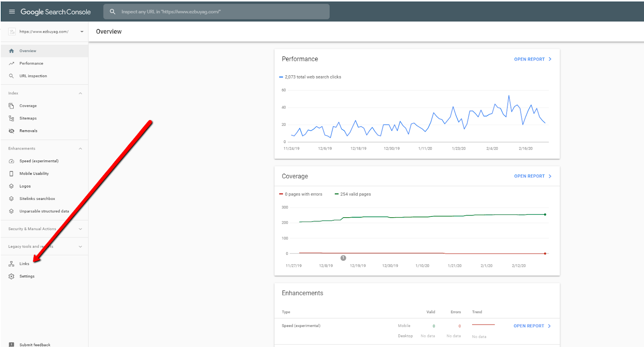Click the Removals crossed-eye icon
Viewport: 644px width, 347px height.
click(x=11, y=131)
